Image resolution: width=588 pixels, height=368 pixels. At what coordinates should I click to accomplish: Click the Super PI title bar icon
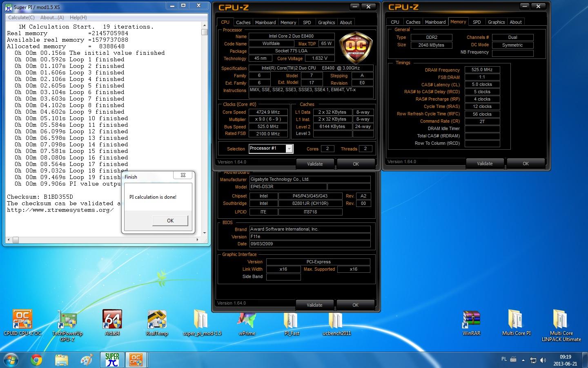point(8,7)
